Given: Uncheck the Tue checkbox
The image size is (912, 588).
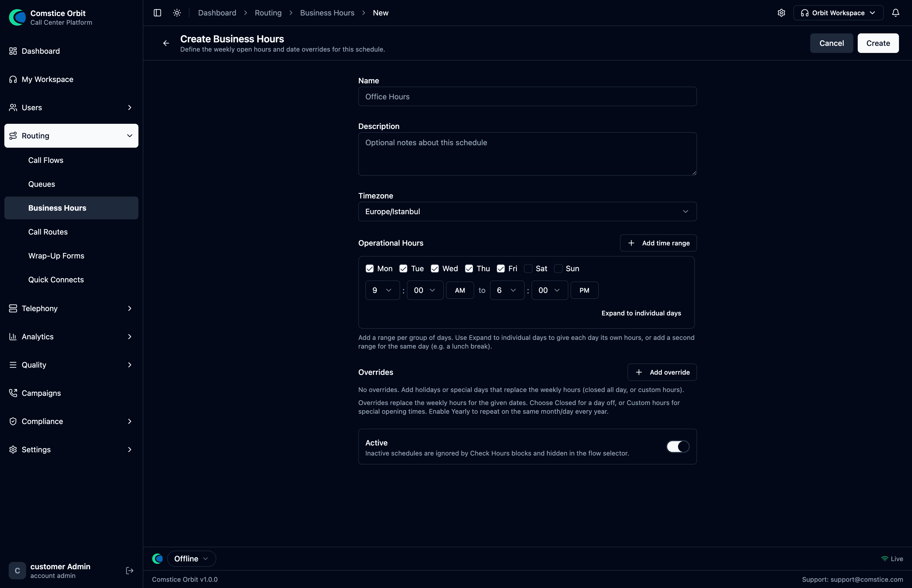Looking at the screenshot, I should point(403,268).
